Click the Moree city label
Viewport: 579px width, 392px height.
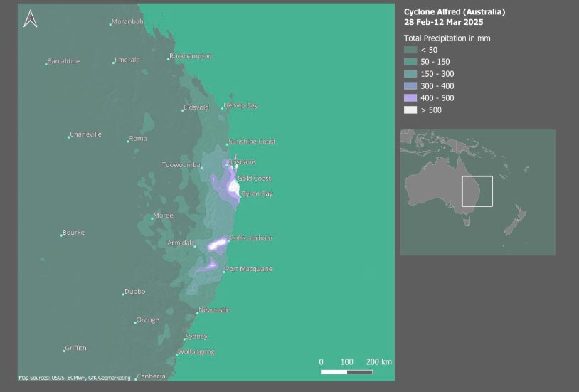[x=163, y=216]
